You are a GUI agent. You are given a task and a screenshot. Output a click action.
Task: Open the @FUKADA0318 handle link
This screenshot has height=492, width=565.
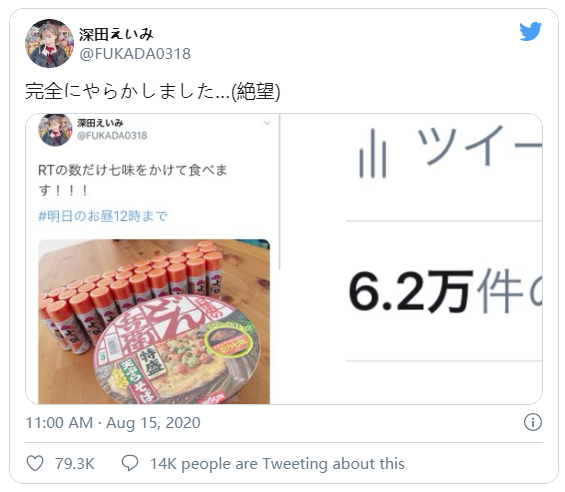(135, 54)
